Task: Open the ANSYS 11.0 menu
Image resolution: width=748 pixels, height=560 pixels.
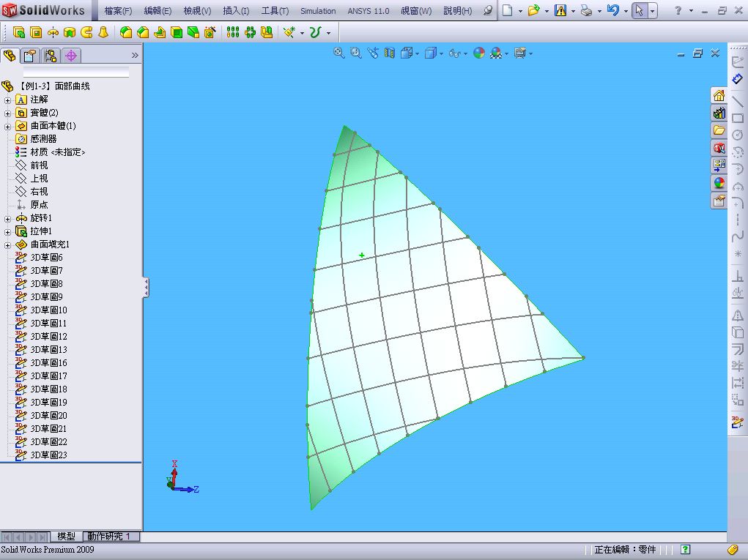Action: coord(368,10)
